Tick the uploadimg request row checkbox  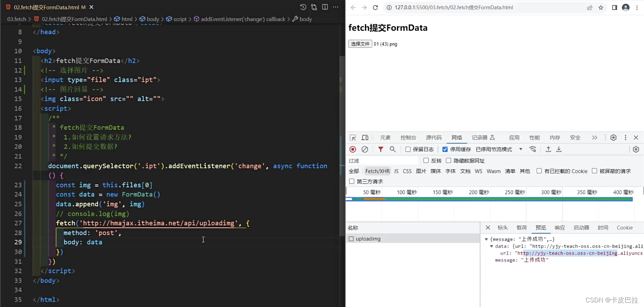click(x=351, y=239)
